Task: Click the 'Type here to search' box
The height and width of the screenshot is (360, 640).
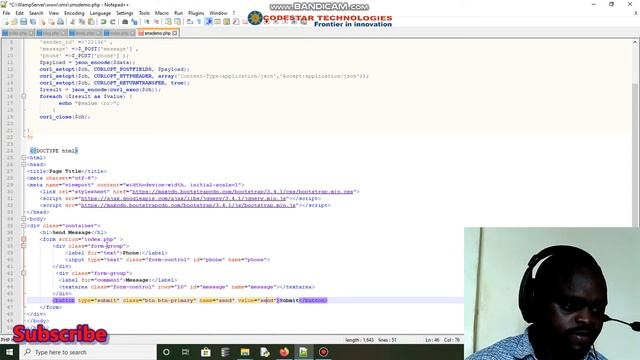Action: click(88, 352)
